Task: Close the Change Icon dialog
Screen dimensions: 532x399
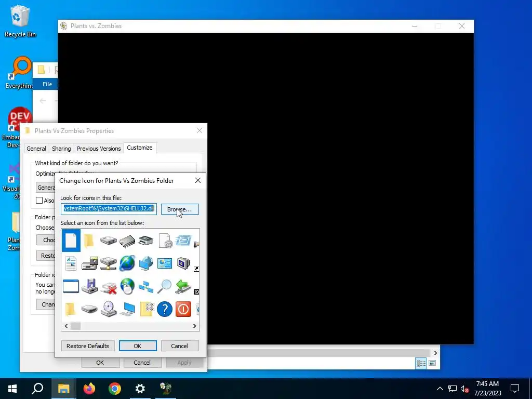Action: coord(198,180)
